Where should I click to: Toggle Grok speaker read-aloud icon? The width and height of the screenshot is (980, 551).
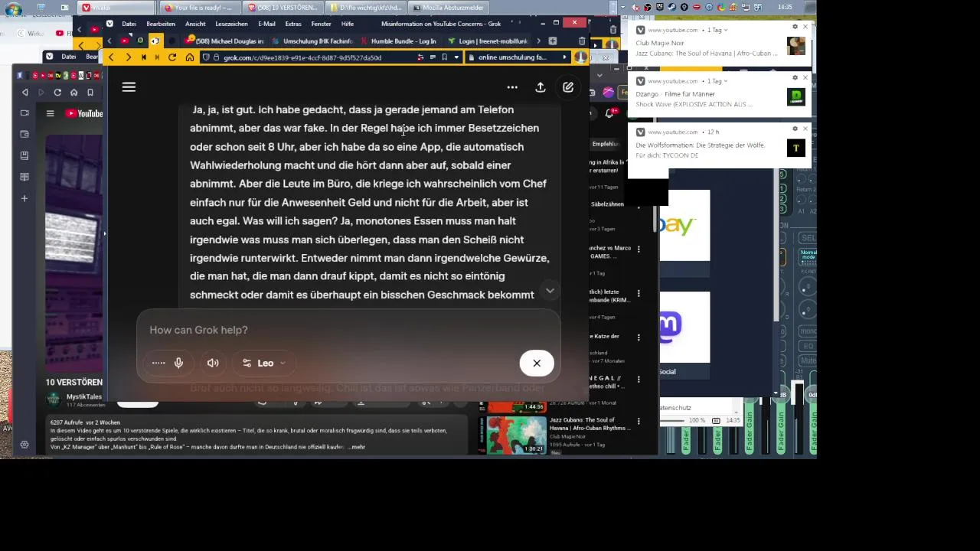pos(213,363)
